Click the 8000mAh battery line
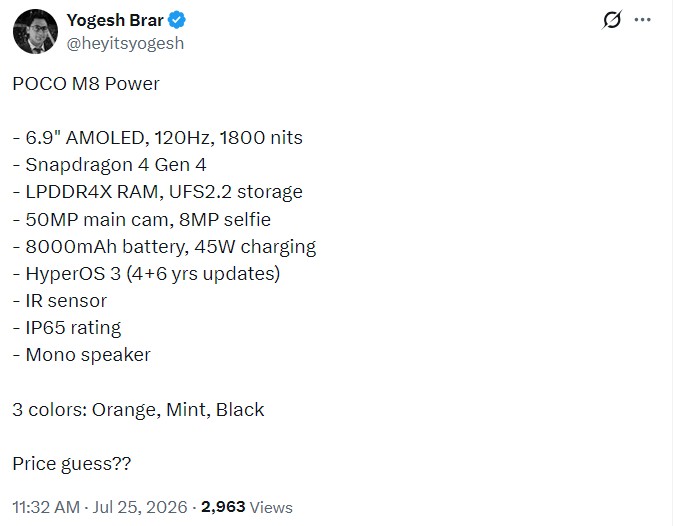Screen dimensions: 676x526 click(x=164, y=247)
